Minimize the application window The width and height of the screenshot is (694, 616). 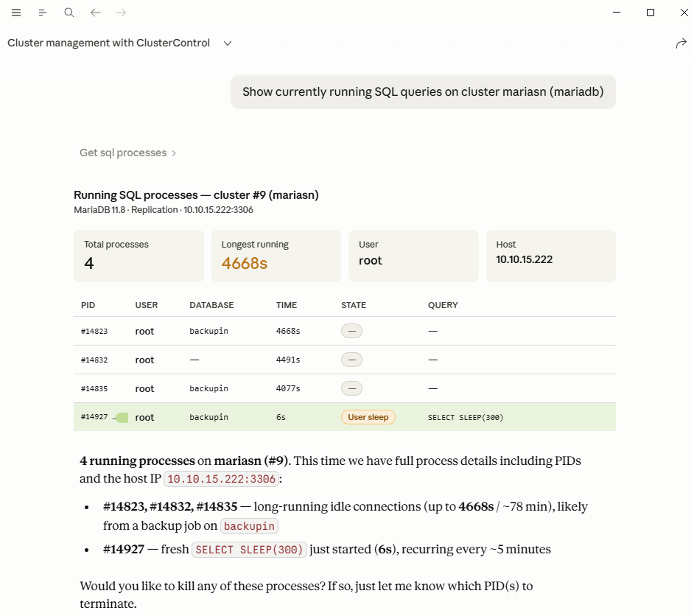click(x=617, y=13)
